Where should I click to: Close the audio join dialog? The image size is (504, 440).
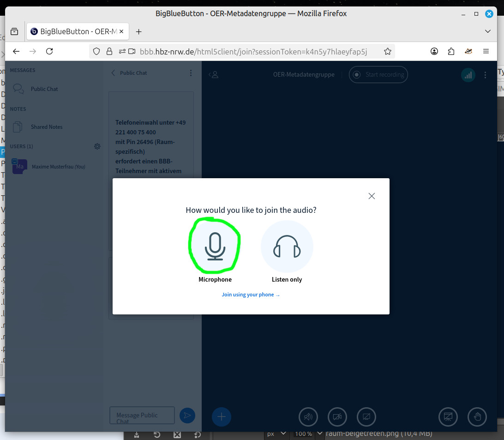372,196
